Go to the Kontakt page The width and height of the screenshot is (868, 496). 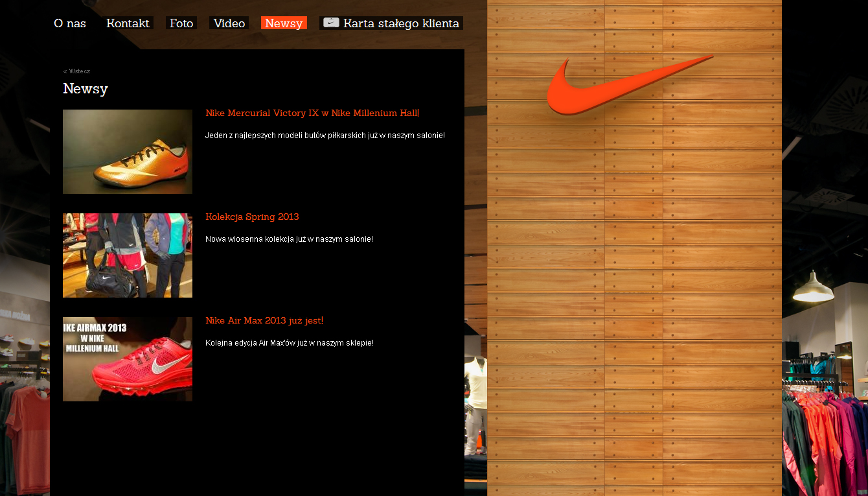(128, 23)
